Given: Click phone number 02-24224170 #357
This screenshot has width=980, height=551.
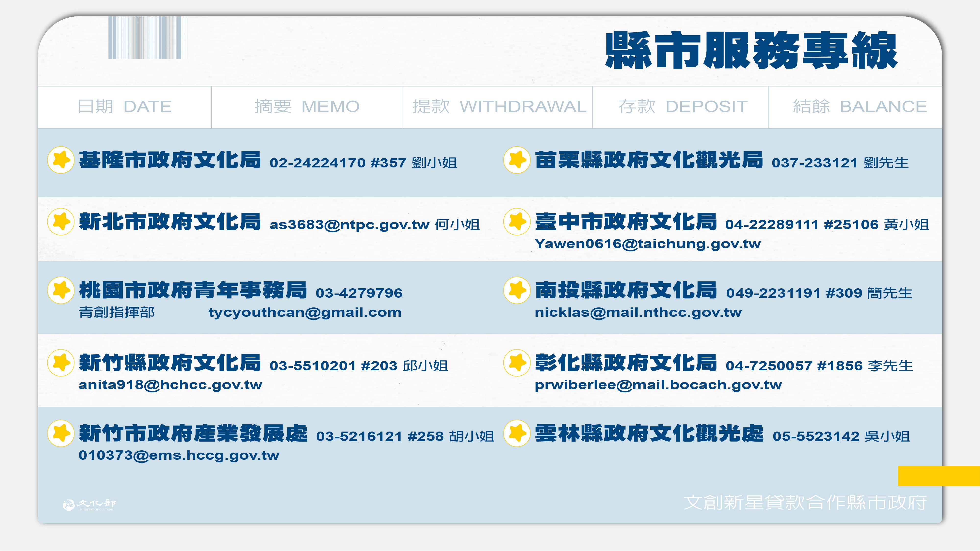Looking at the screenshot, I should click(x=338, y=163).
